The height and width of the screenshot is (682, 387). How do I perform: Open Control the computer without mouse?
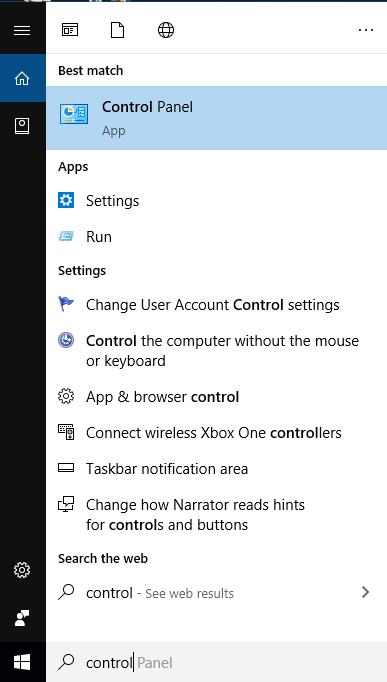[x=217, y=351]
